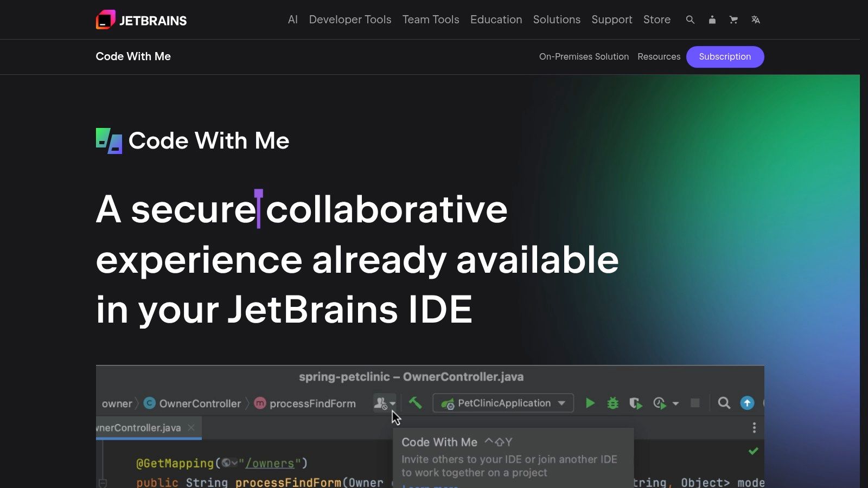Click the Debug bug icon
Image resolution: width=868 pixels, height=488 pixels.
click(x=612, y=403)
